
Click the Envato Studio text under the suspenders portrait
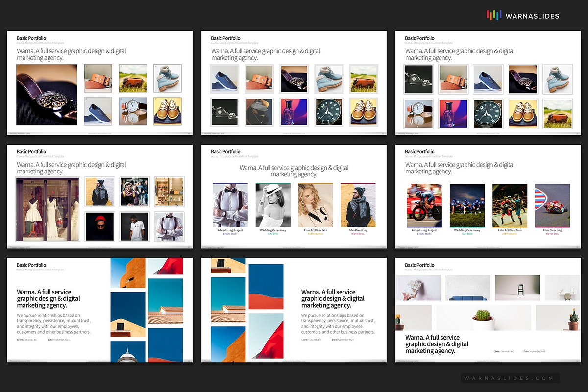click(x=230, y=234)
